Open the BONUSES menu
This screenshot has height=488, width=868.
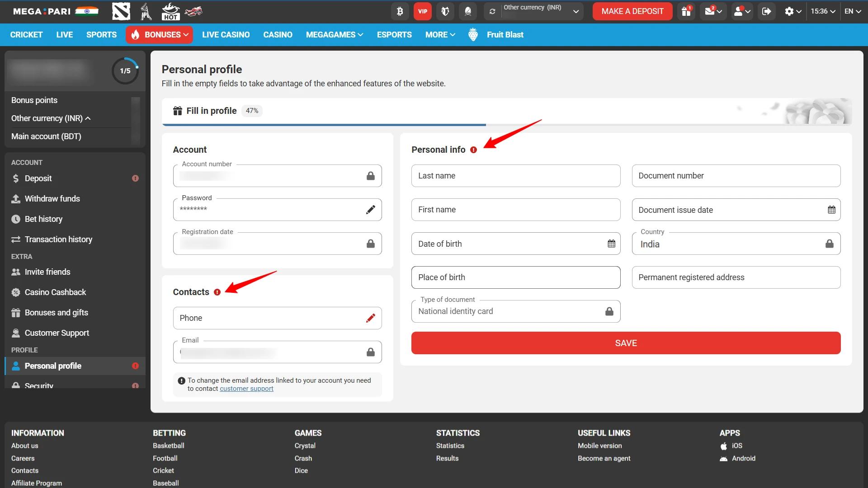[159, 35]
